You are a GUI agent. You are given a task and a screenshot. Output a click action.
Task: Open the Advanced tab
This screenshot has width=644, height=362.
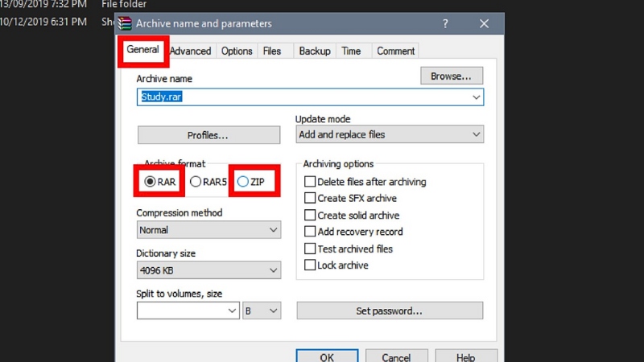[x=191, y=51]
